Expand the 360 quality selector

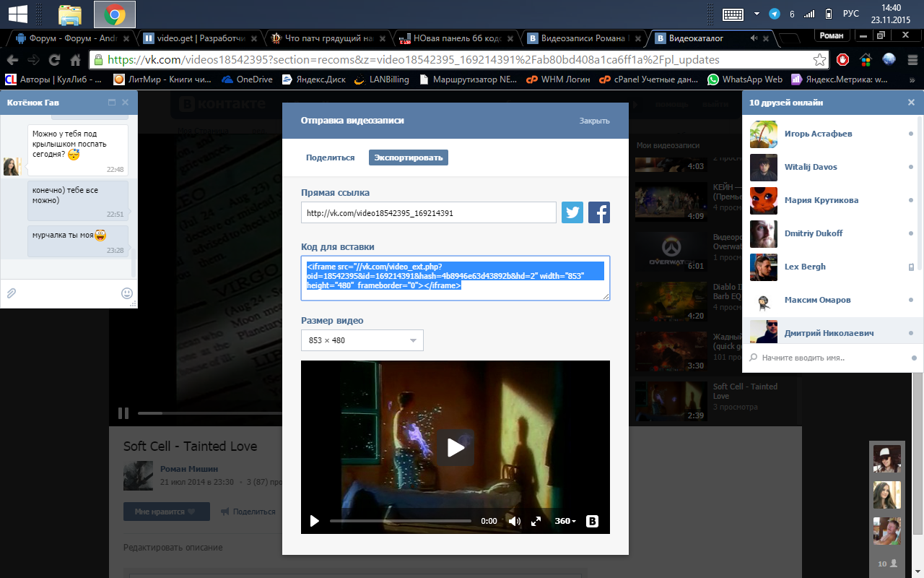(565, 521)
